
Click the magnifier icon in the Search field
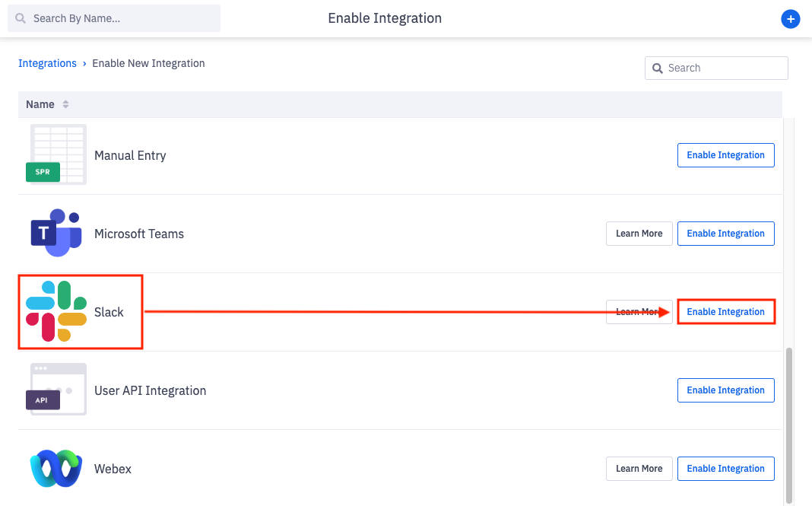click(x=658, y=68)
